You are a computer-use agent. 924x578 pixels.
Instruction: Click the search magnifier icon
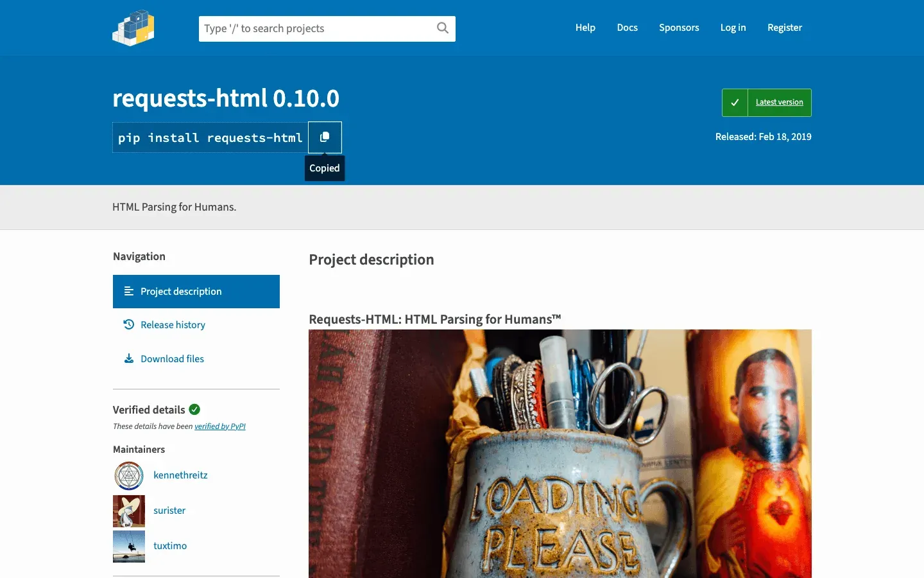coord(443,28)
